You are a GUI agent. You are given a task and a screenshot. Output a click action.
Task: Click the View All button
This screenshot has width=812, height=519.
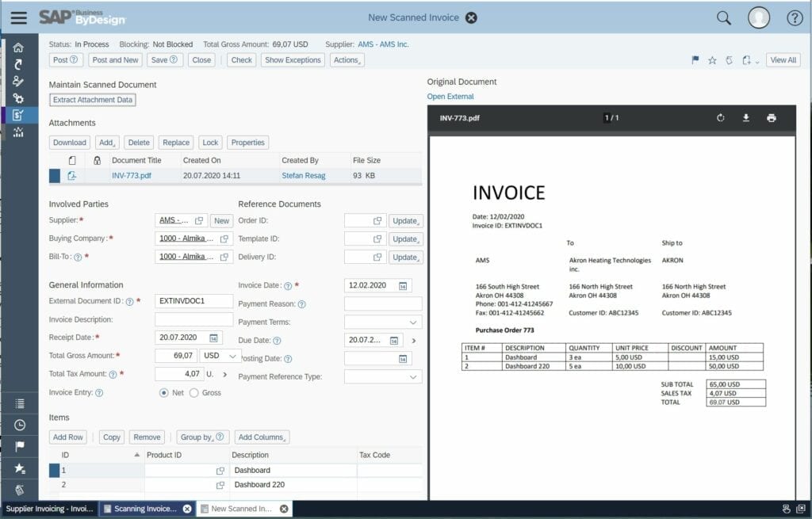(783, 60)
